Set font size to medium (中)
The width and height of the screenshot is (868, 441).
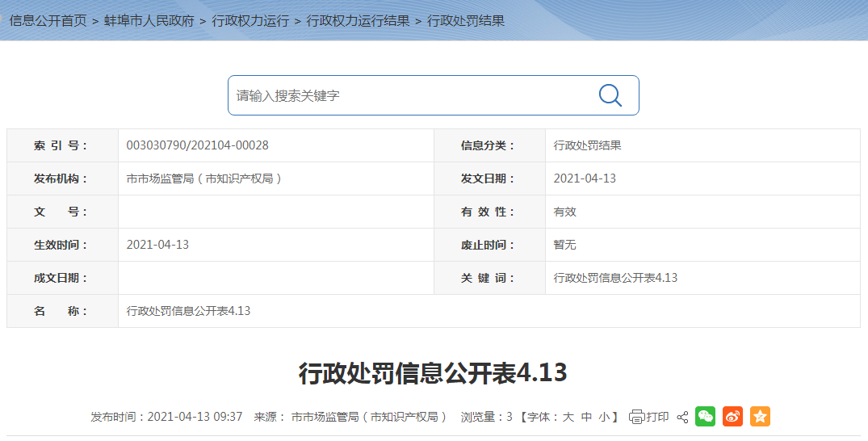click(x=586, y=417)
